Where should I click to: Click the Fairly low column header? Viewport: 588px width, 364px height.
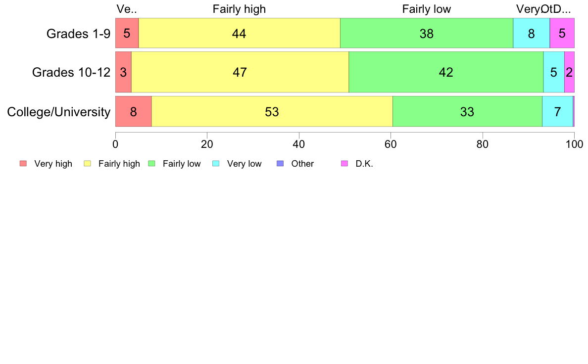click(x=426, y=9)
